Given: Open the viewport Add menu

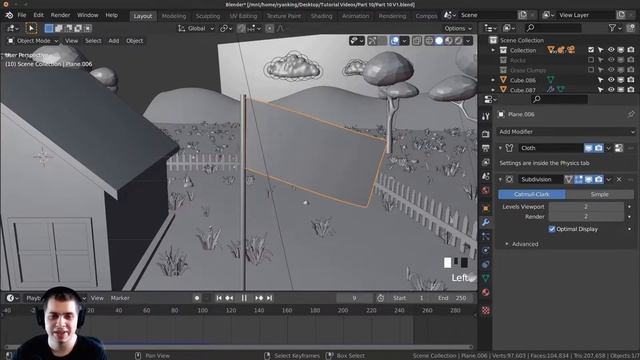Looking at the screenshot, I should [113, 41].
